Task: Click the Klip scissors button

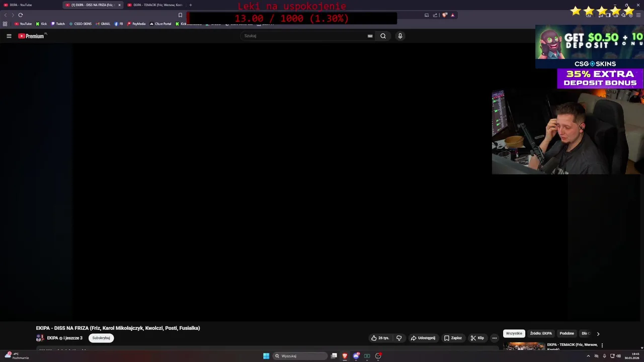Action: tap(477, 338)
